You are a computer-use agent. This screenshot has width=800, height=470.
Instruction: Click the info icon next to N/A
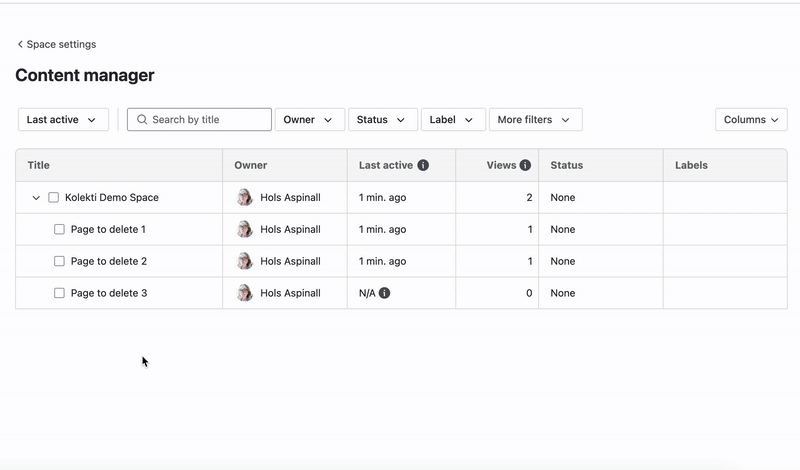tap(385, 293)
